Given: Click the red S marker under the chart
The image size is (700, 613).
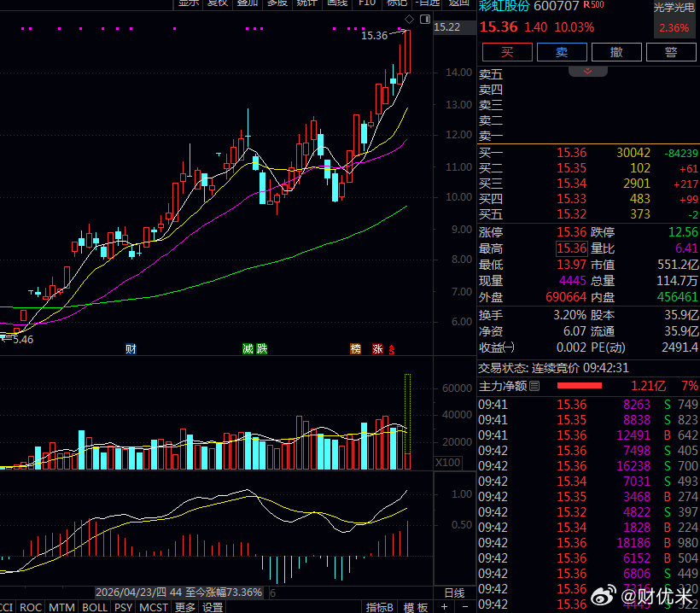Looking at the screenshot, I should tap(392, 349).
